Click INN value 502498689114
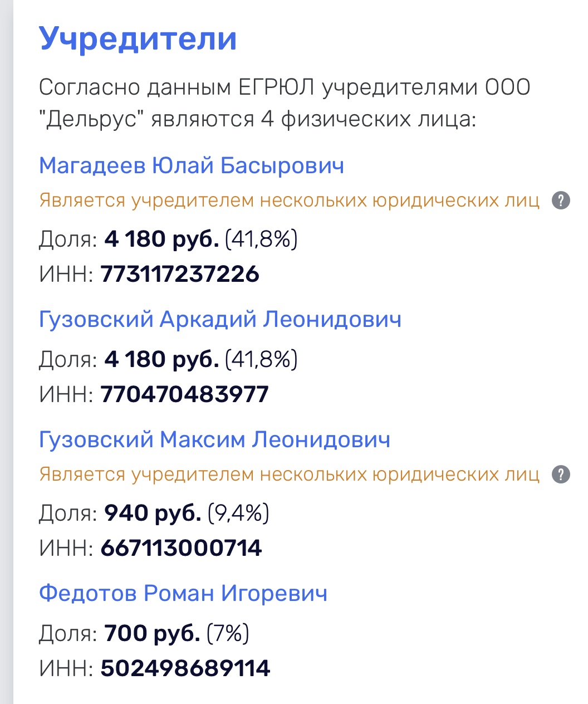Screen dimensions: 588x704 (185, 669)
